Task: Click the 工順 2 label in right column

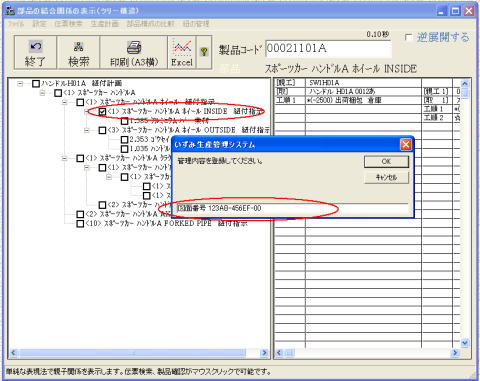Action: pos(433,117)
